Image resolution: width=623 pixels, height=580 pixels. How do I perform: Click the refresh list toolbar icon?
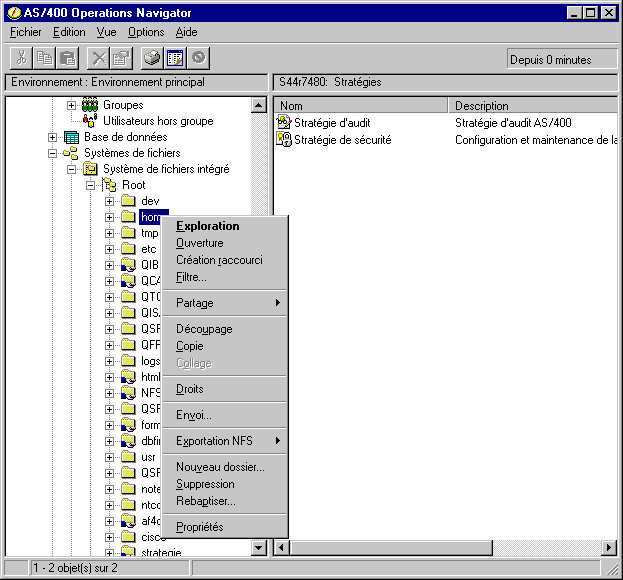[x=175, y=58]
